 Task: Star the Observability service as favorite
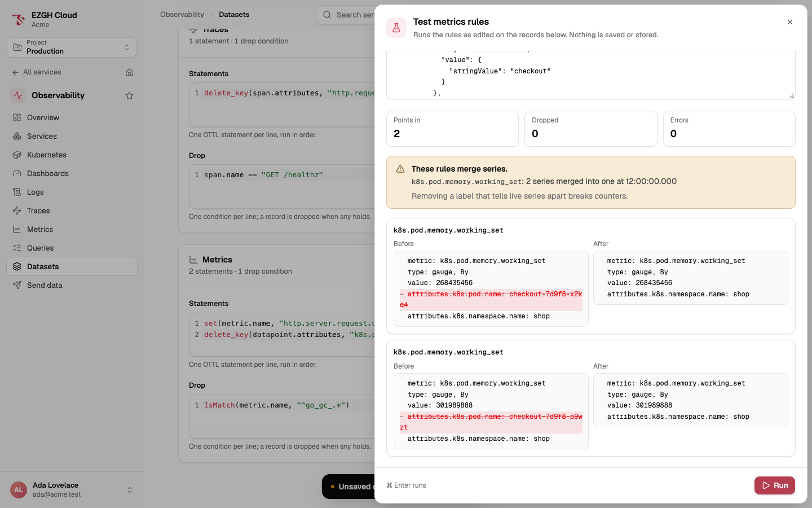pos(129,95)
